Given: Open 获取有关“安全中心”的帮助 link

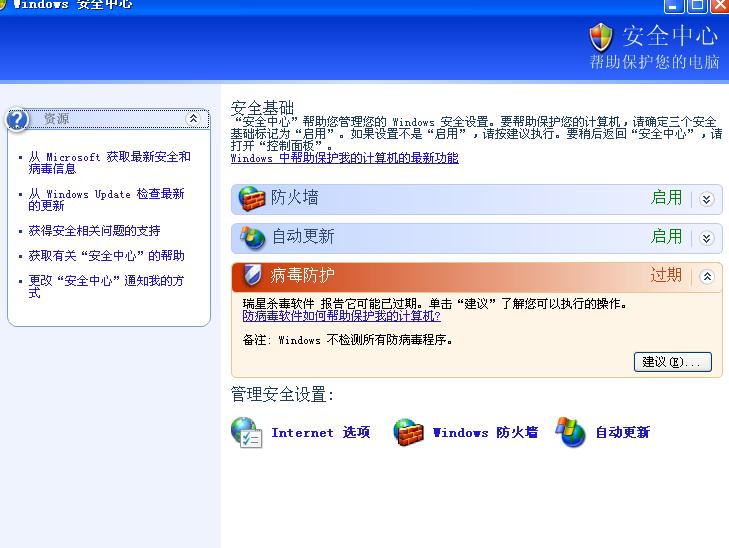Looking at the screenshot, I should tap(106, 256).
